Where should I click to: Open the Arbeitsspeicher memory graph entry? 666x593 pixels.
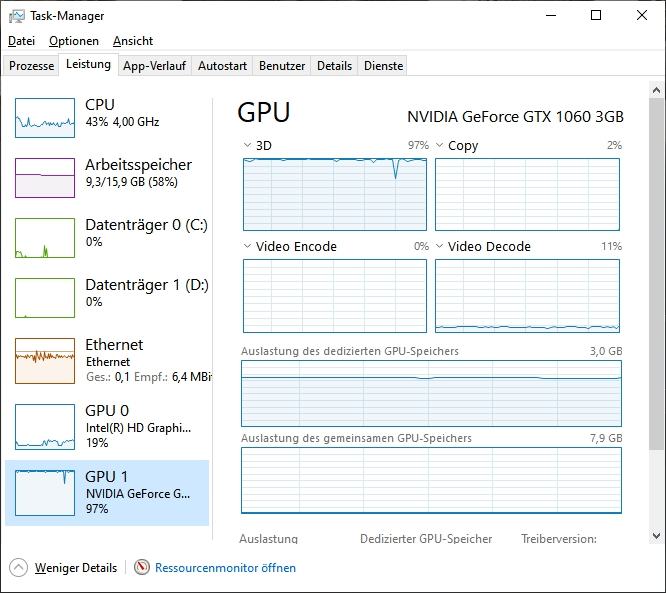coord(45,177)
